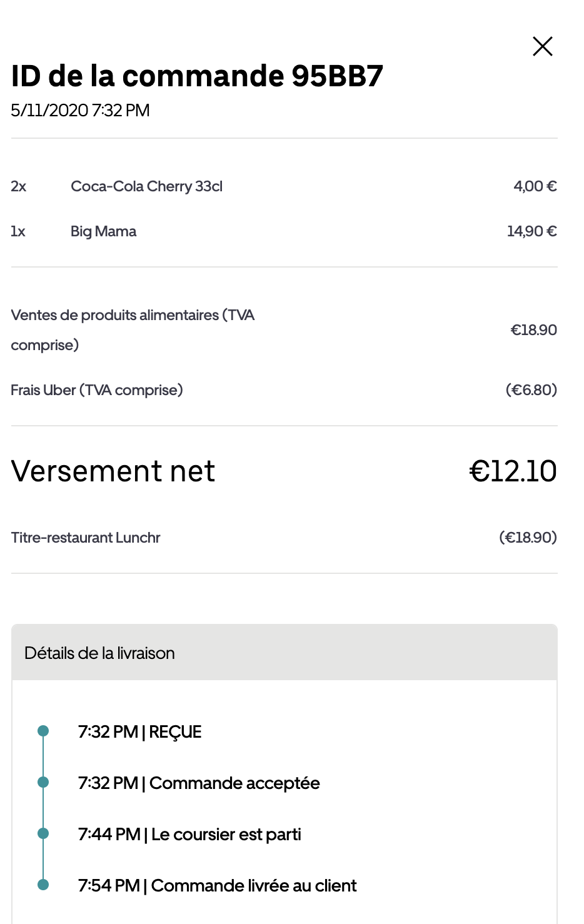Click the Coca-Cola Cherry 33cl item
This screenshot has height=924, width=584.
pyautogui.click(x=146, y=186)
